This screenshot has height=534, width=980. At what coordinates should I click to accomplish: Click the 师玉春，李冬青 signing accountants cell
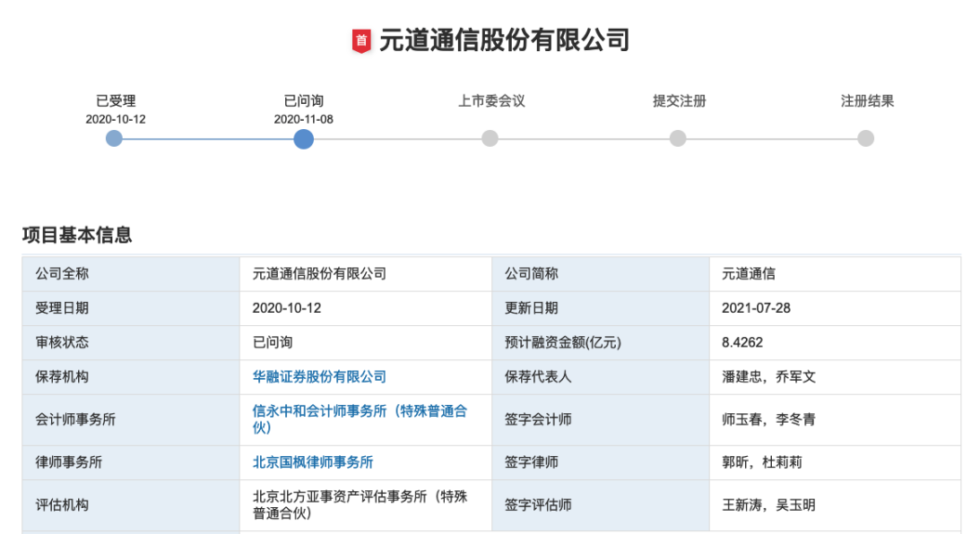[x=768, y=420]
